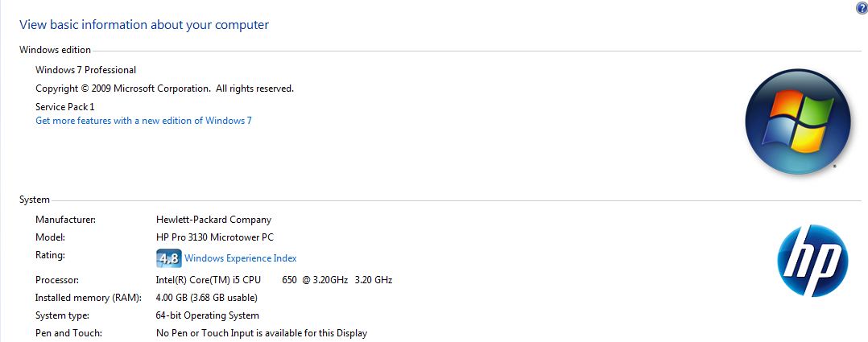Click the Copyright 2009 Microsoft Corporation line
This screenshot has height=342, width=868.
pyautogui.click(x=164, y=89)
